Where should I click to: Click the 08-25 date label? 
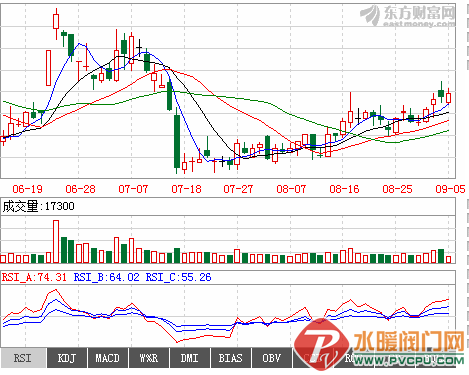[397, 189]
